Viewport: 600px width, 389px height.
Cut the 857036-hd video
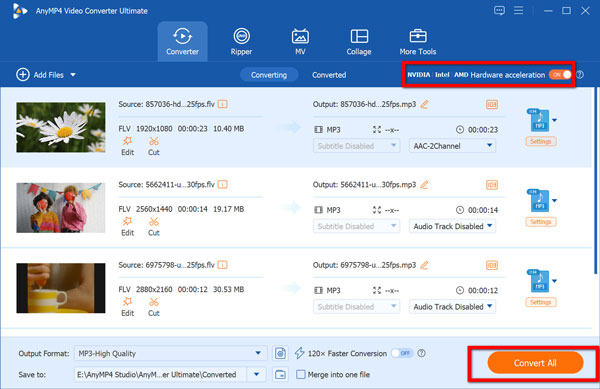click(154, 146)
